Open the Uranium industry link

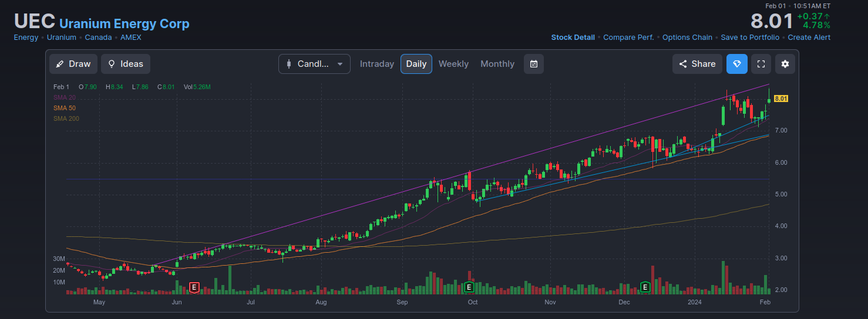(62, 38)
